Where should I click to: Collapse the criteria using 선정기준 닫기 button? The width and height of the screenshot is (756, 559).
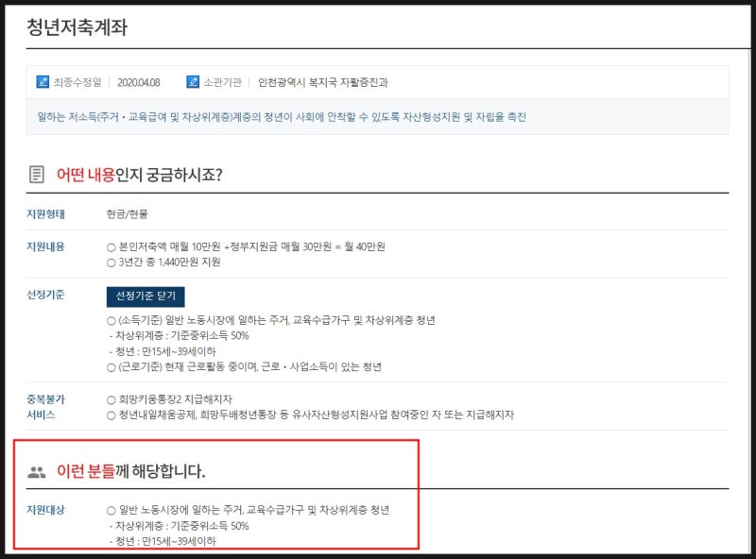[146, 296]
